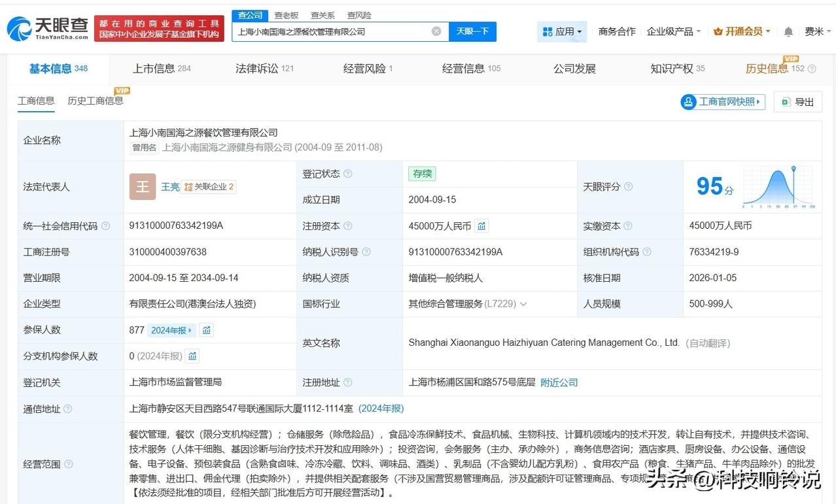Viewport: 836px width, 504px height.
Task: Click help icon beside 注册资本
Action: click(x=348, y=226)
